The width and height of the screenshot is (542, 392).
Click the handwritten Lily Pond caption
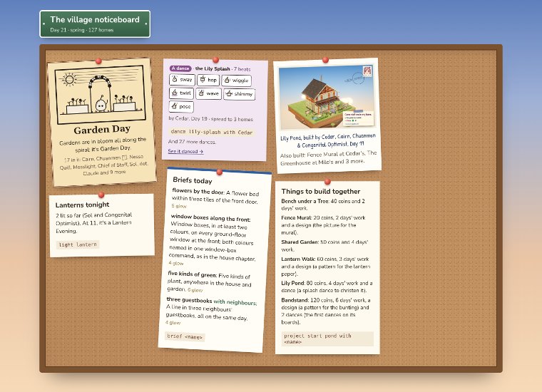(x=327, y=140)
